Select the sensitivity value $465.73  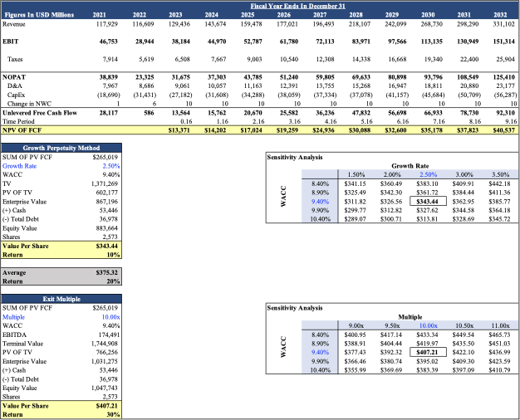point(499,335)
